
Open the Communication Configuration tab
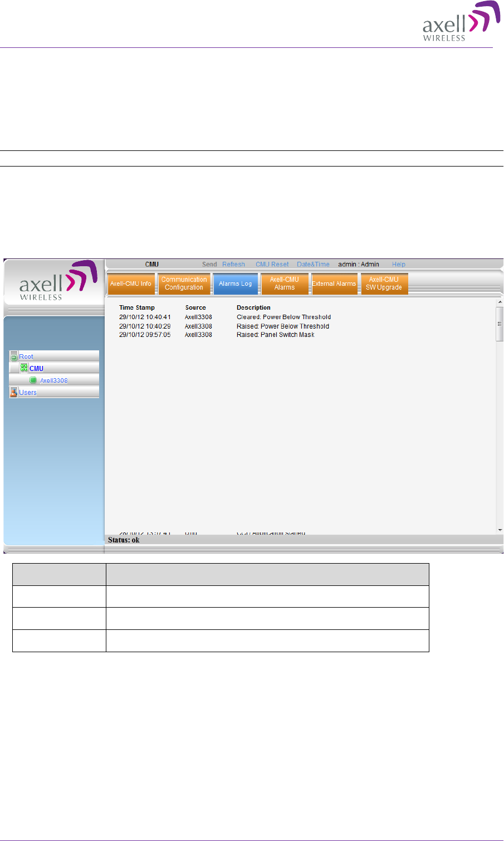tap(184, 283)
